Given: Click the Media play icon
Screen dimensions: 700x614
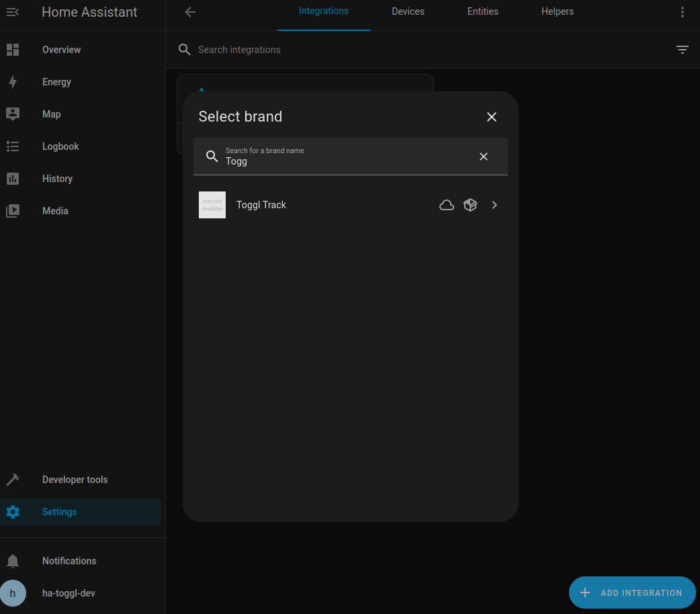Looking at the screenshot, I should [x=13, y=211].
